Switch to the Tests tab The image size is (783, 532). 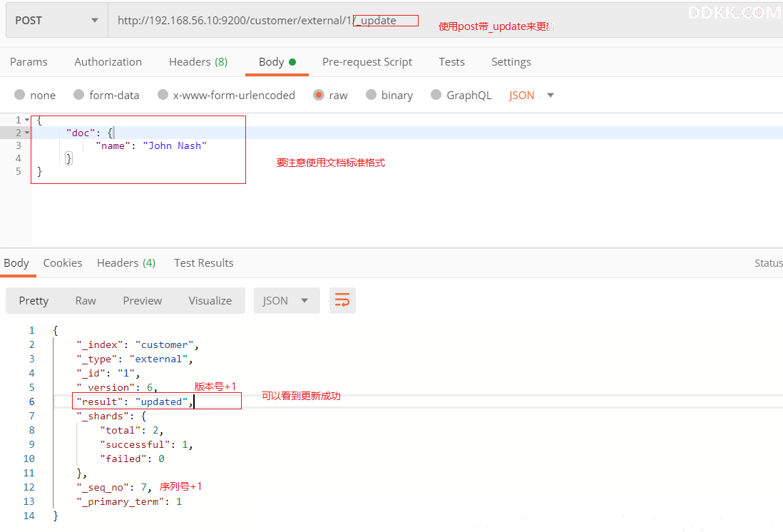click(x=451, y=62)
